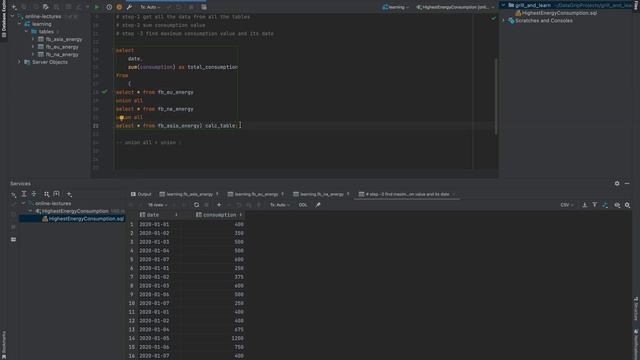Open view-as eye icon in results toolbar
Viewport: 640px width, 360px height.
[x=617, y=205]
